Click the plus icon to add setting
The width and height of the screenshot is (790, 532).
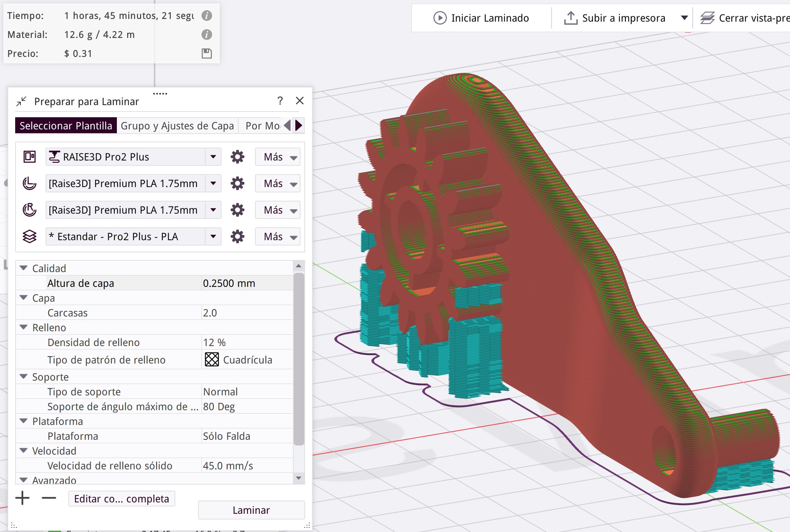[22, 498]
